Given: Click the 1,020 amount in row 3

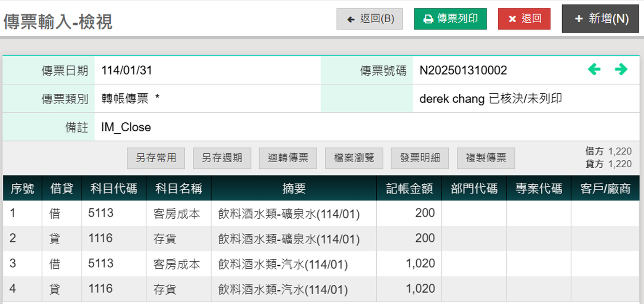Looking at the screenshot, I should (420, 264).
